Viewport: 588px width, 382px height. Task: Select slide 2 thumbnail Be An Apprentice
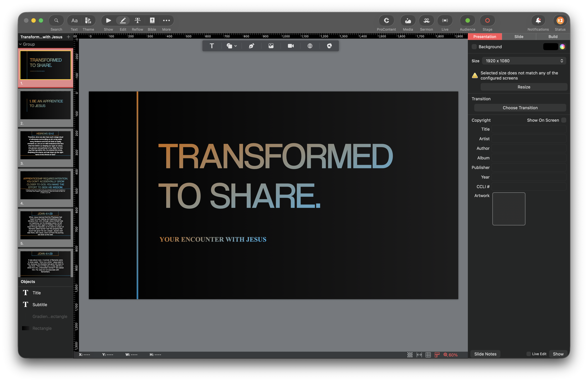(x=46, y=105)
